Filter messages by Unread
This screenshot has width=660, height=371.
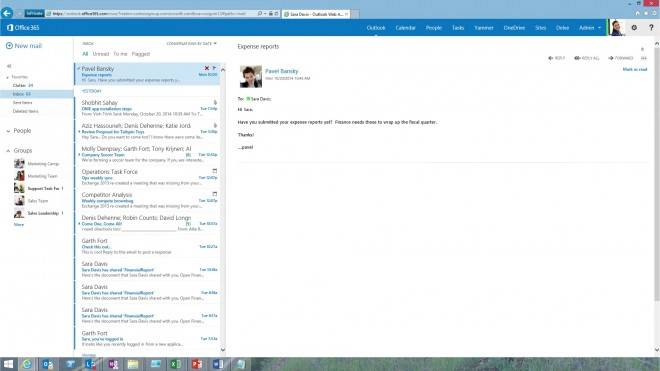click(101, 54)
